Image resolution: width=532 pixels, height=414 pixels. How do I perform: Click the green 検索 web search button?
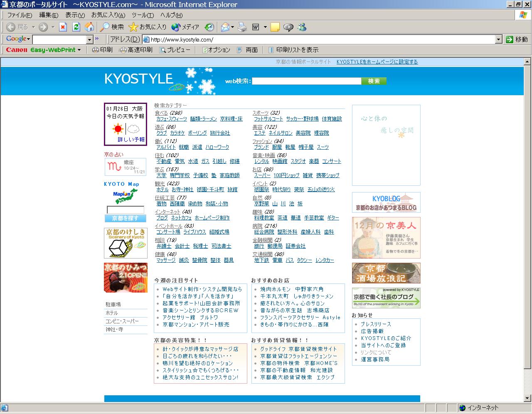[x=374, y=81]
